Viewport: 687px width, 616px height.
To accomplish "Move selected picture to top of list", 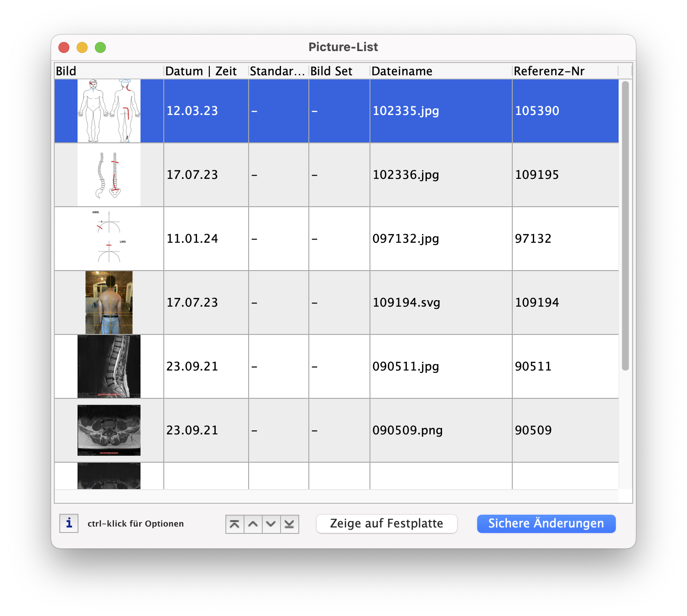I will [x=234, y=524].
